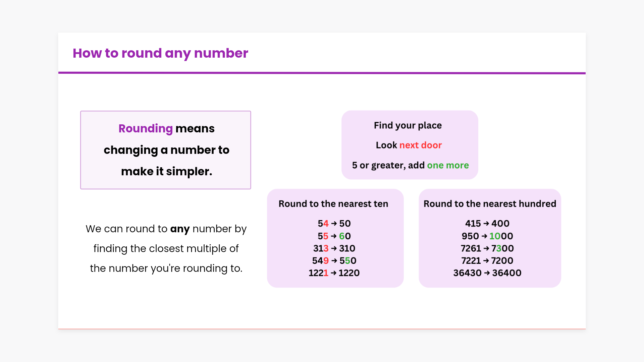Click the "Round to the nearest ten" heading
The image size is (644, 362).
333,204
